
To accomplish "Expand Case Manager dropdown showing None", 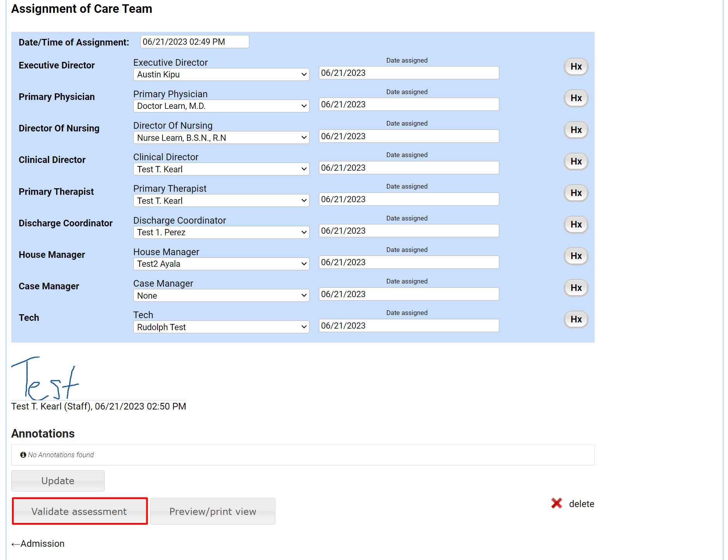I will tap(221, 296).
